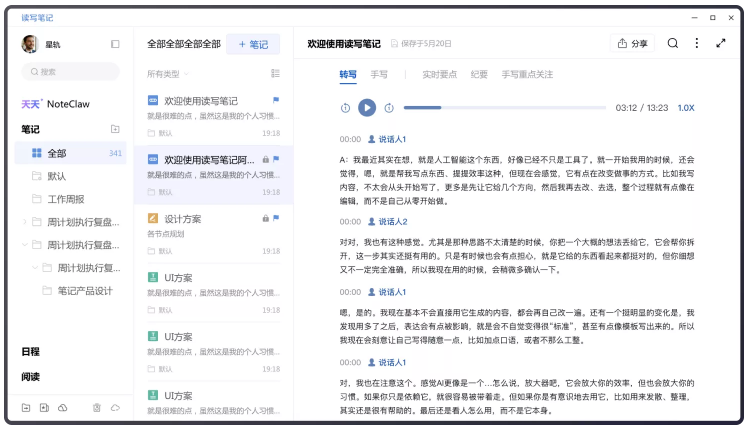Seek within the audio progress bar
This screenshot has width=747, height=429.
click(505, 108)
